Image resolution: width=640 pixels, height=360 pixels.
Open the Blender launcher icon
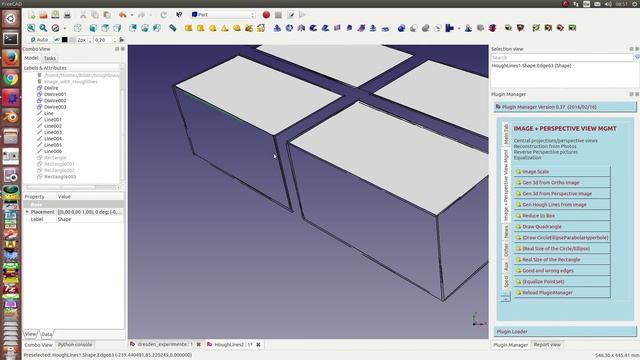pos(11,117)
